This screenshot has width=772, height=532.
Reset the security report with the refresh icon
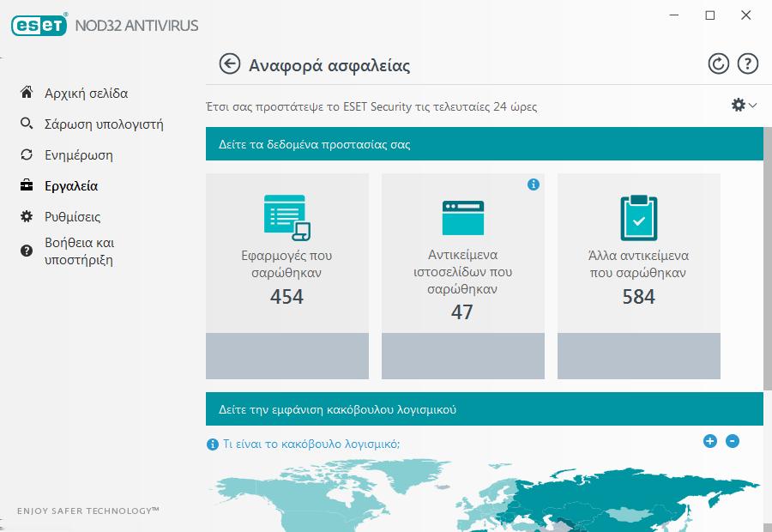coord(718,64)
